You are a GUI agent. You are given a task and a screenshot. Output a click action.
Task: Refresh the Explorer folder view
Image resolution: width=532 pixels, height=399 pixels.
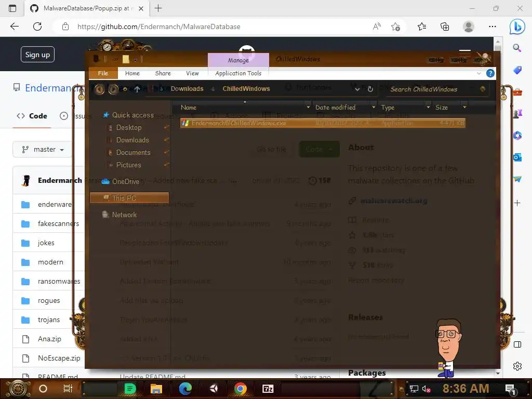click(x=370, y=89)
